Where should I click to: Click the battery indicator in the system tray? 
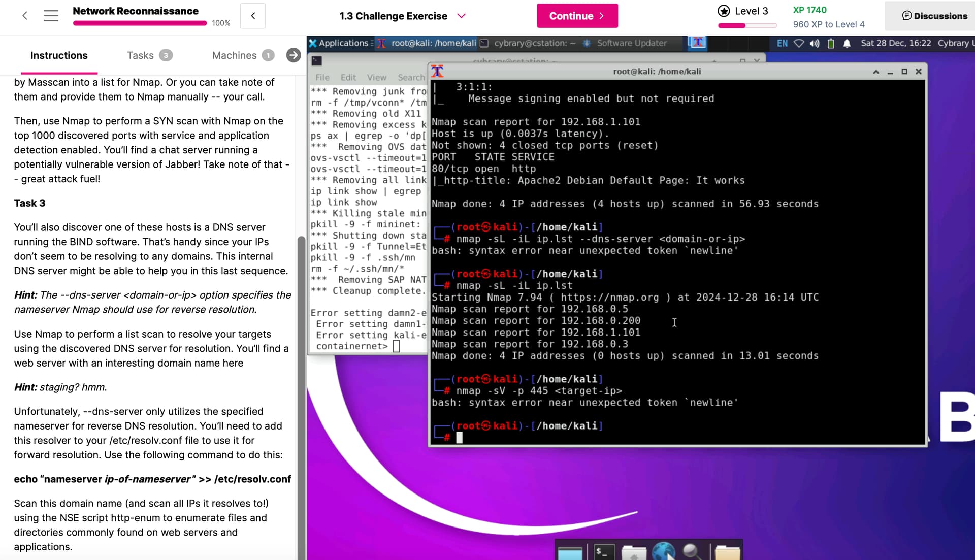tap(831, 44)
